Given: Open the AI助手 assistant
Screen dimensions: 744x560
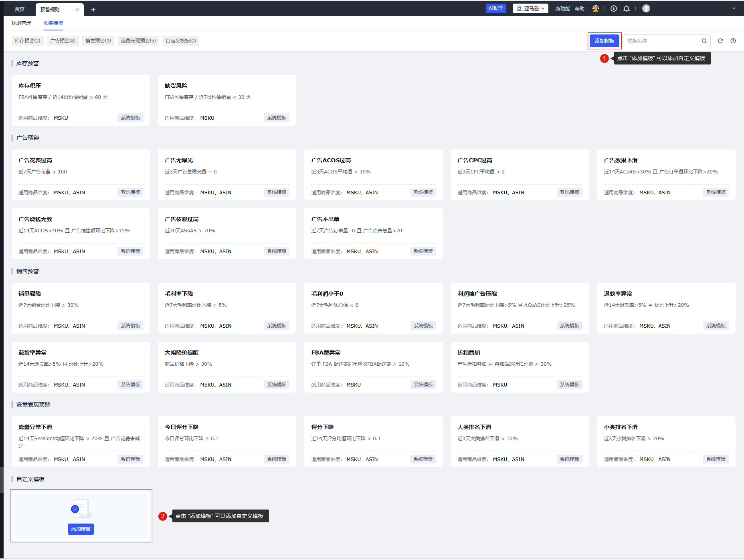Looking at the screenshot, I should point(496,8).
